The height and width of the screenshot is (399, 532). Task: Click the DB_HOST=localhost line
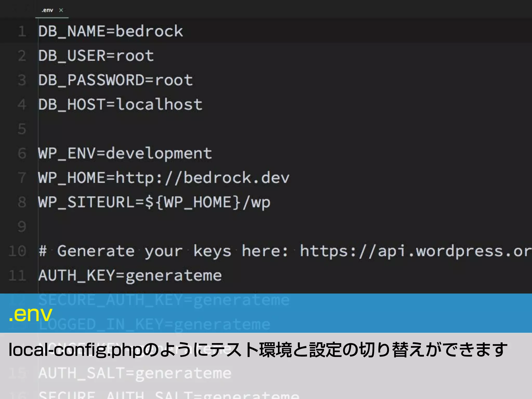coord(120,105)
